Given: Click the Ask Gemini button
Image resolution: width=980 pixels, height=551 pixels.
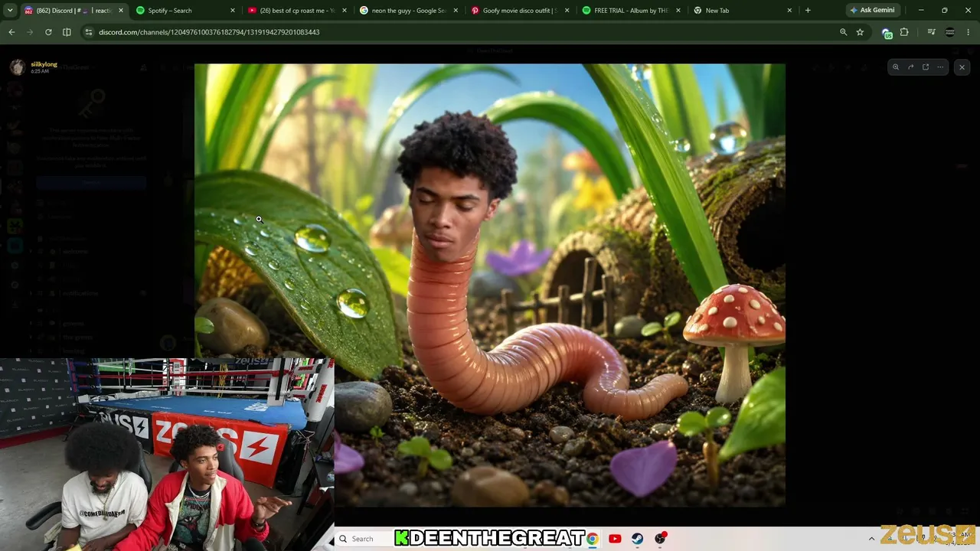Looking at the screenshot, I should (x=872, y=11).
